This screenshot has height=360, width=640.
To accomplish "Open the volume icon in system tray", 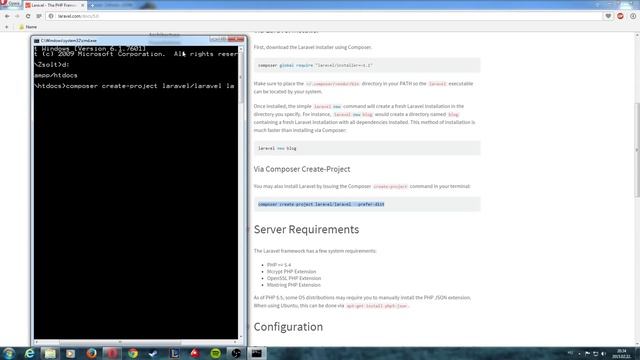I will click(x=603, y=353).
